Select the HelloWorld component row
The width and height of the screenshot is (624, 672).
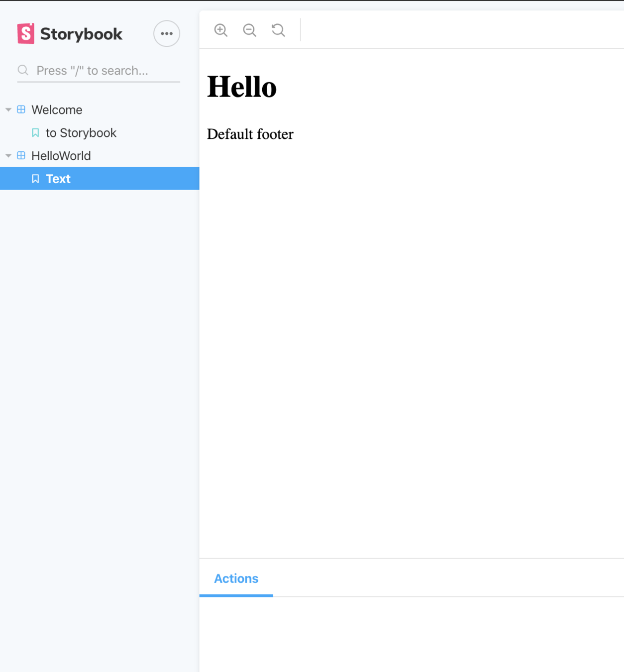tap(100, 156)
